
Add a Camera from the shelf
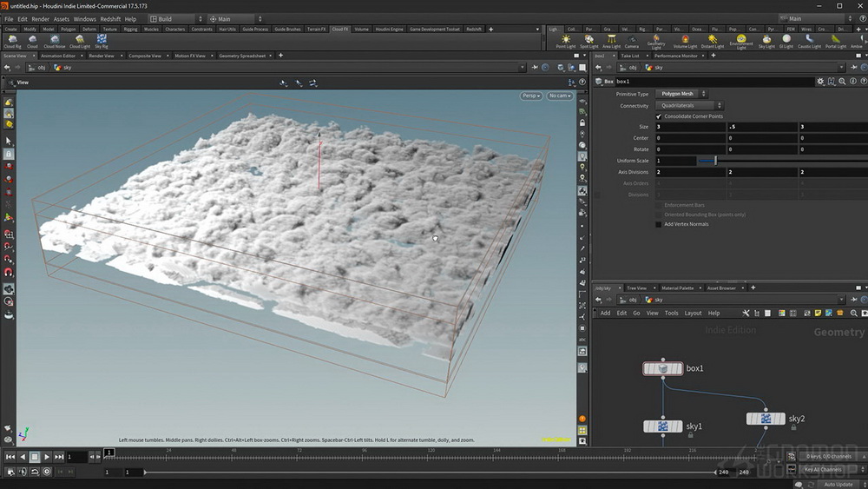pos(632,42)
